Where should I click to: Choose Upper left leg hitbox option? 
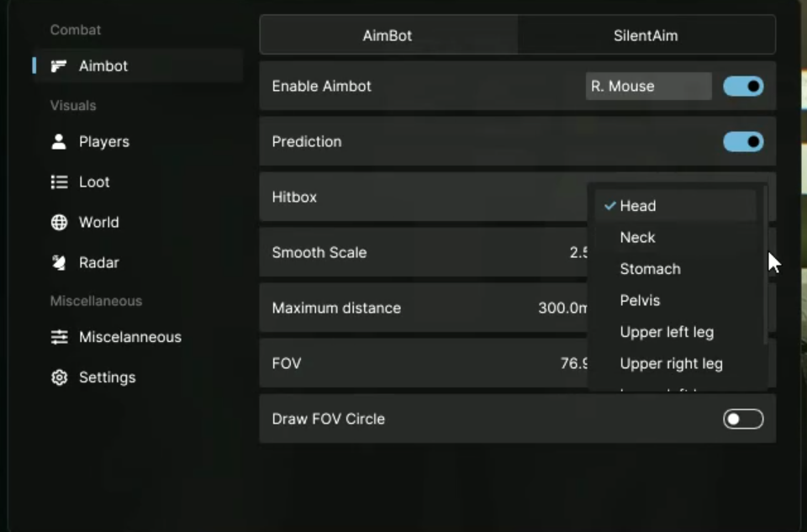[667, 332]
